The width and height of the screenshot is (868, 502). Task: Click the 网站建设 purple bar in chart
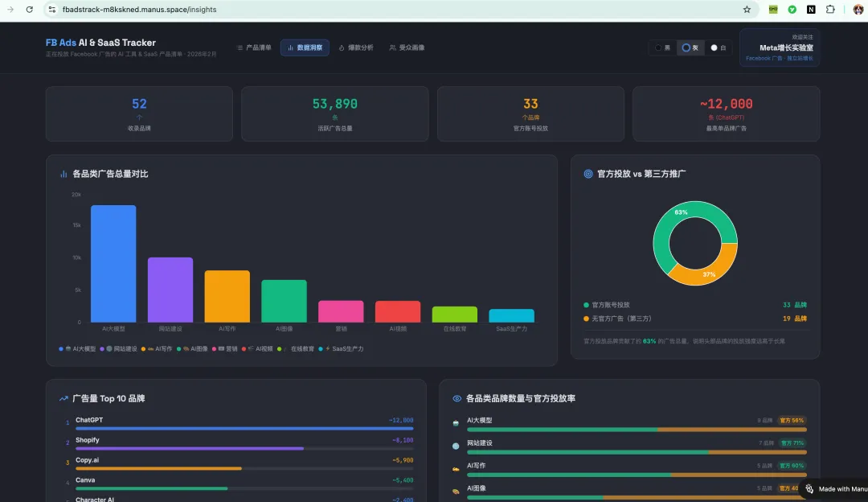(x=170, y=290)
